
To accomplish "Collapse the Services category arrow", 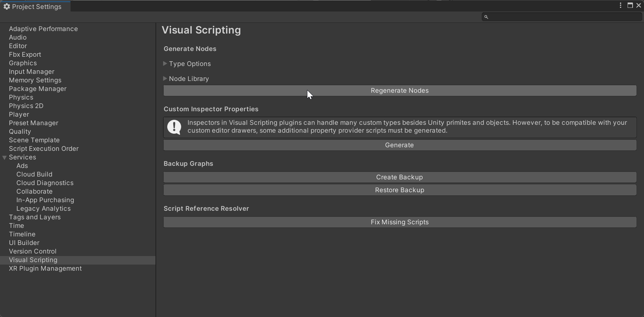I will pos(5,157).
